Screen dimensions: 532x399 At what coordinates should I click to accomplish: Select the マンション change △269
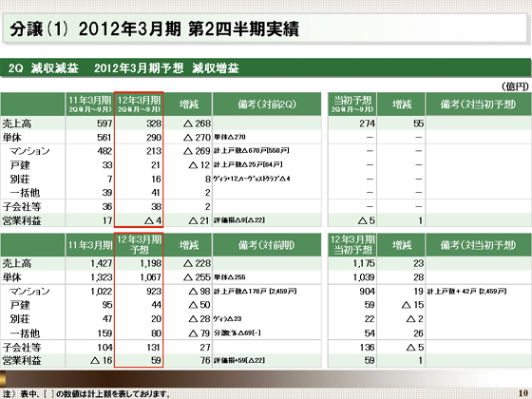[198, 151]
